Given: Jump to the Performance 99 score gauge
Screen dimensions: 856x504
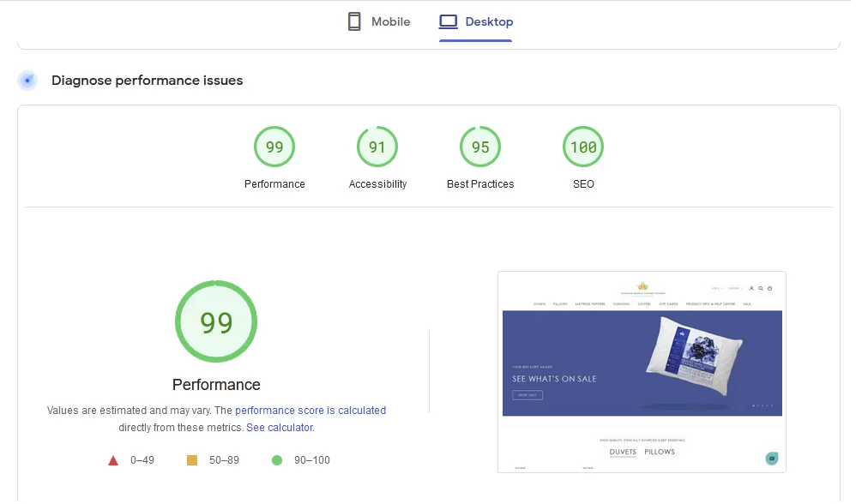Looking at the screenshot, I should click(x=274, y=147).
